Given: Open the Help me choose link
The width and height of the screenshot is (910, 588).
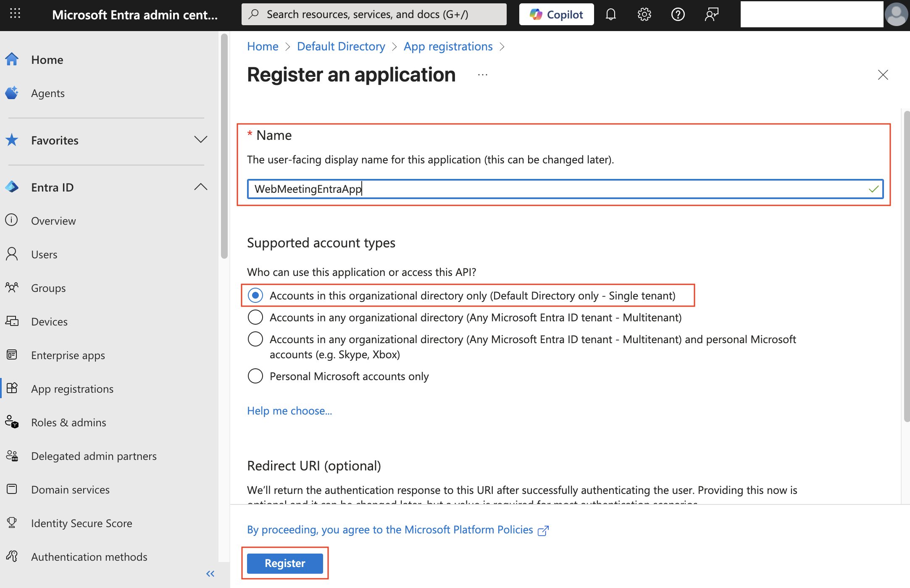Looking at the screenshot, I should pyautogui.click(x=289, y=410).
